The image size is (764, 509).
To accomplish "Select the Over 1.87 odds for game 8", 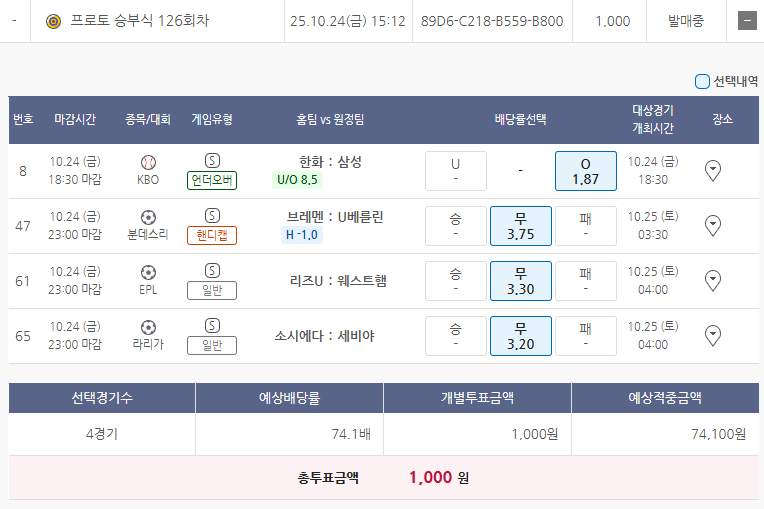I will (585, 171).
